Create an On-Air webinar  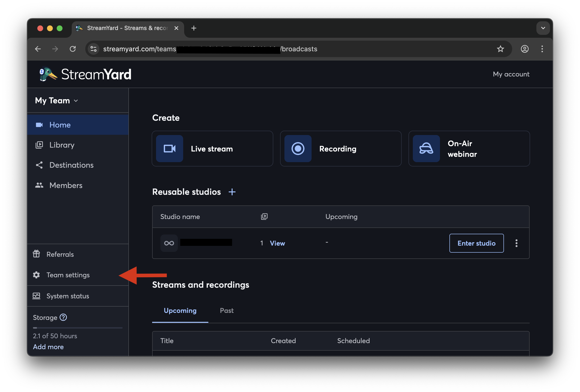click(x=469, y=149)
